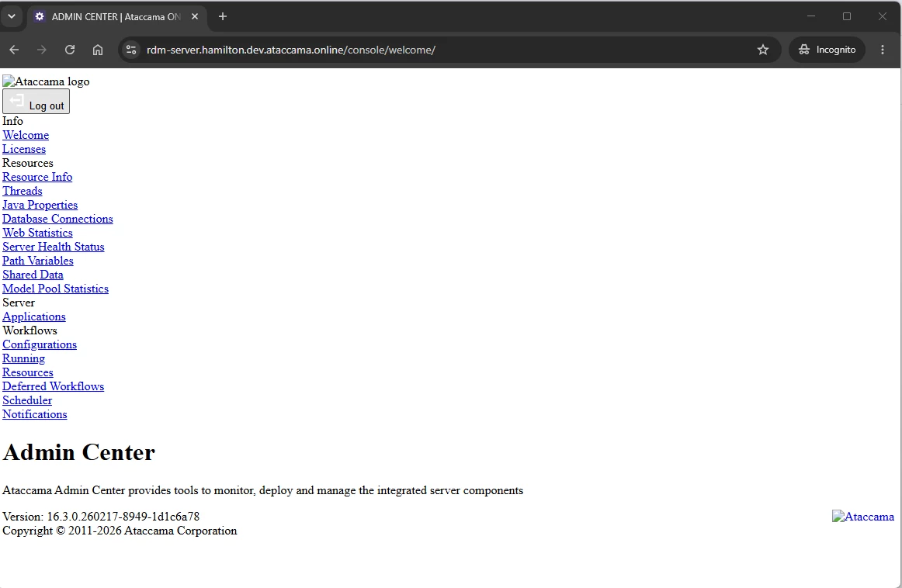Image resolution: width=902 pixels, height=588 pixels.
Task: Open the Notifications link
Action: [x=34, y=414]
